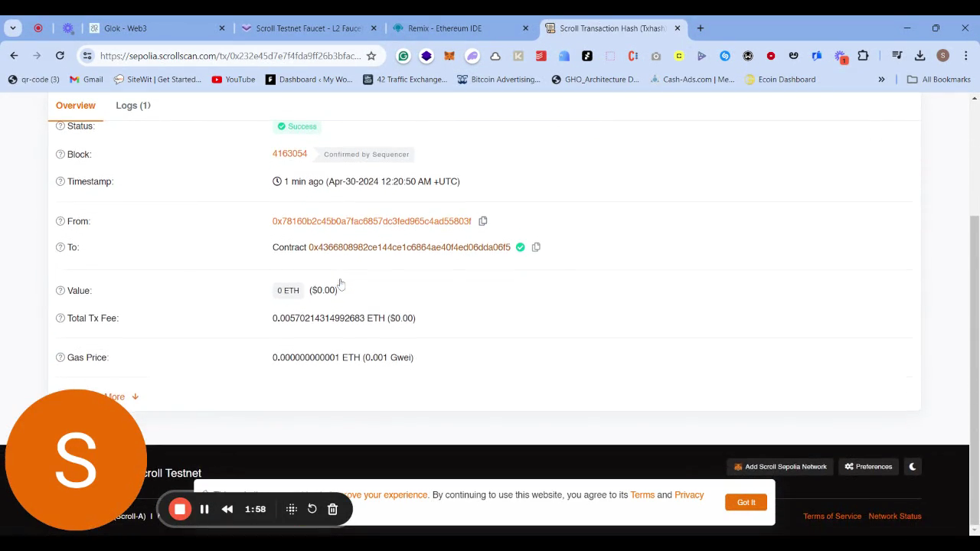Click the red Todoist extension icon
The image size is (980, 551).
coord(541,56)
